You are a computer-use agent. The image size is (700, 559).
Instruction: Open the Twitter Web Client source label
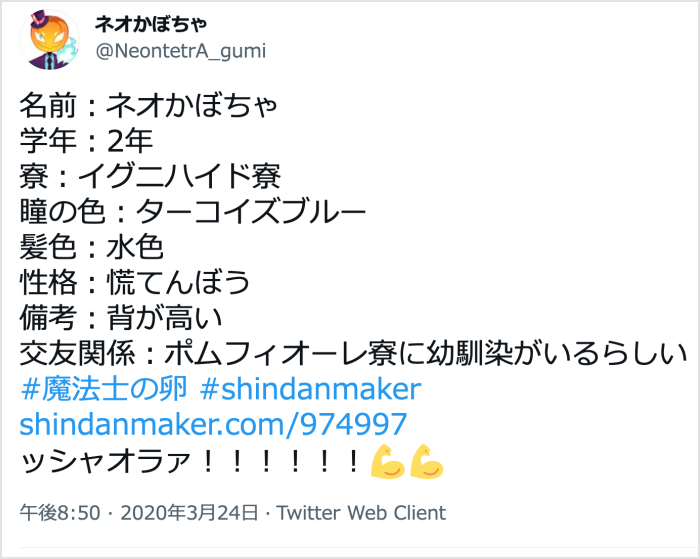click(361, 513)
